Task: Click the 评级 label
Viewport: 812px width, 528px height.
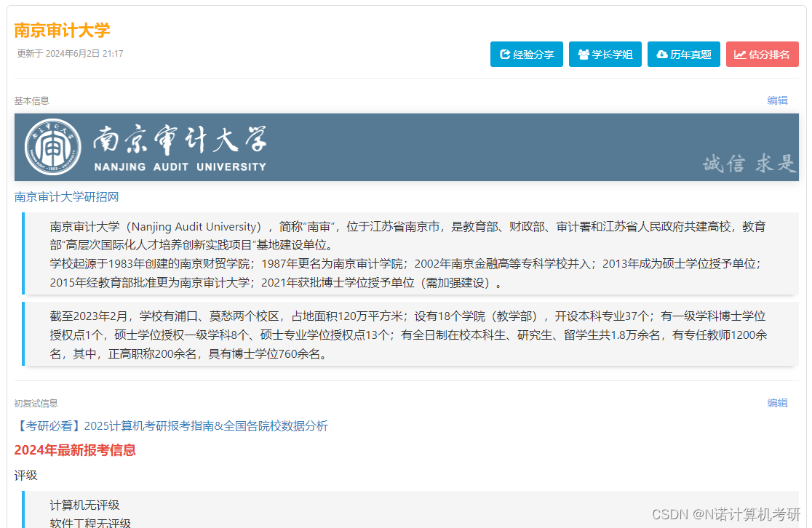Action: coord(26,475)
